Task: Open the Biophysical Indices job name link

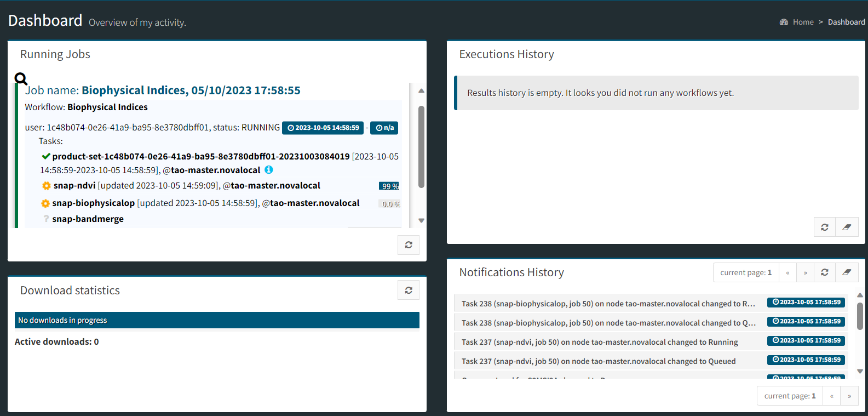Action: click(x=191, y=90)
